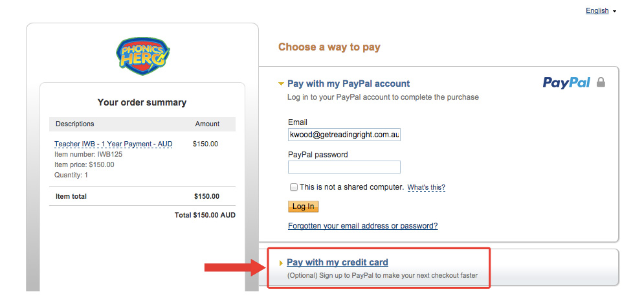644x303 pixels.
Task: Click the PayPal logo
Action: point(566,82)
